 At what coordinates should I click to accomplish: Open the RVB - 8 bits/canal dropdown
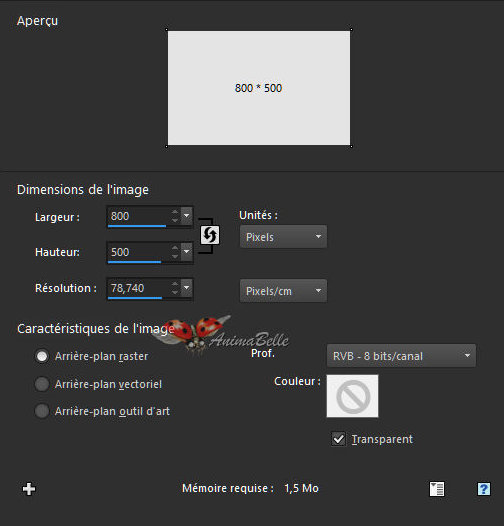coord(401,356)
